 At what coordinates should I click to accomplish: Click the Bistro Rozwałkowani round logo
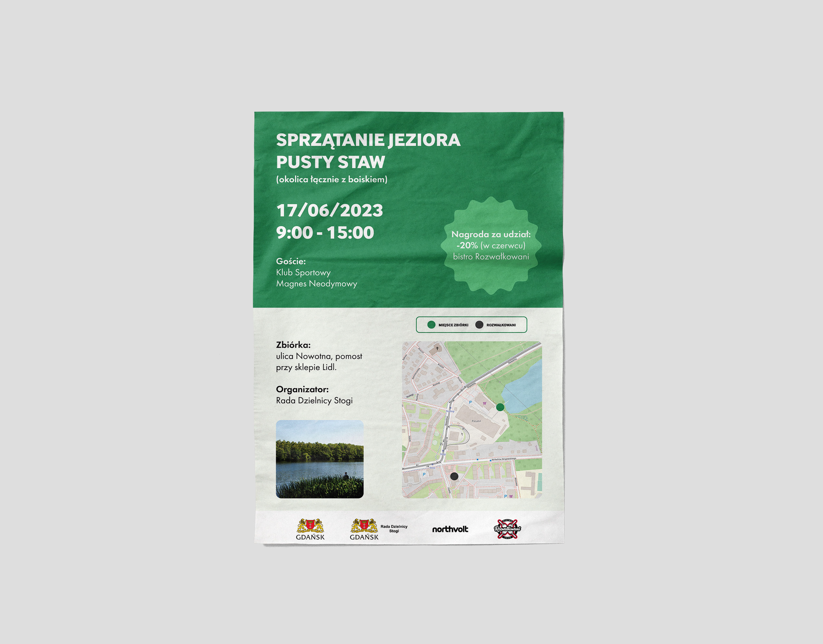pos(507,529)
